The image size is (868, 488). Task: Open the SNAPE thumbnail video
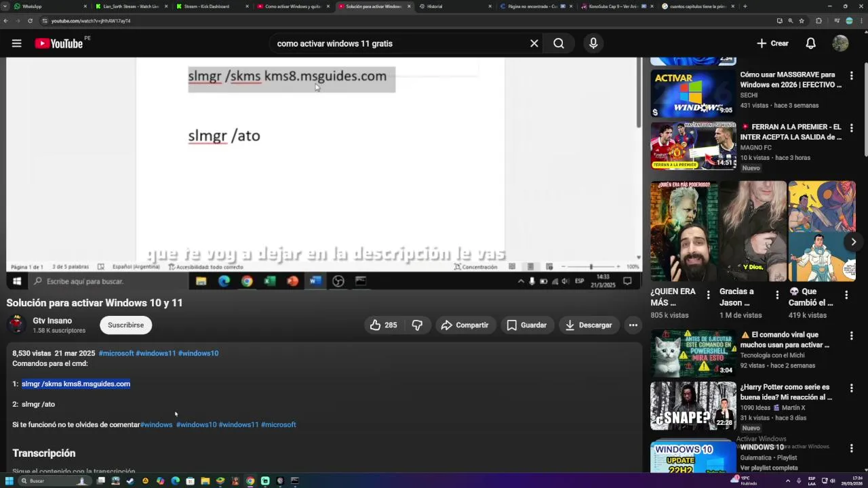pyautogui.click(x=693, y=406)
